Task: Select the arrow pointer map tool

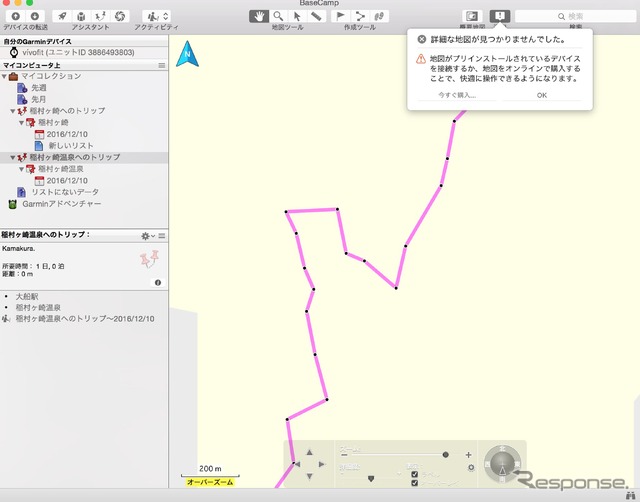Action: click(x=297, y=16)
